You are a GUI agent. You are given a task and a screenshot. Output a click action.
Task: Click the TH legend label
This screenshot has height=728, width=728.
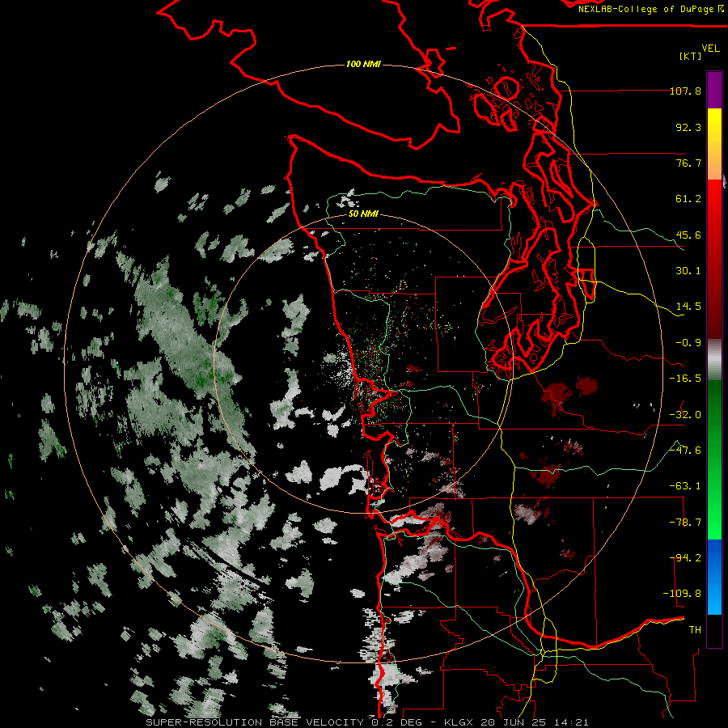click(x=695, y=630)
